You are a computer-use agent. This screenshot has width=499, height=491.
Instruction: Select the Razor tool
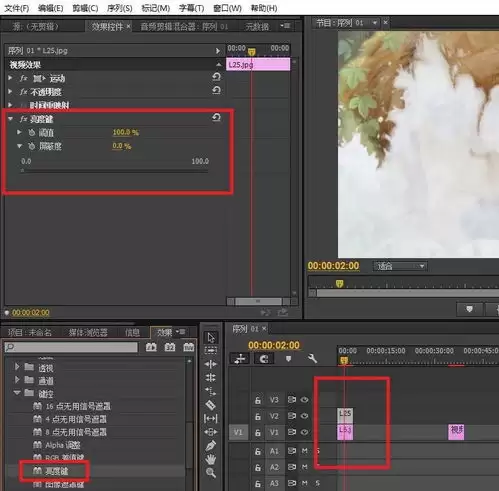click(x=211, y=405)
